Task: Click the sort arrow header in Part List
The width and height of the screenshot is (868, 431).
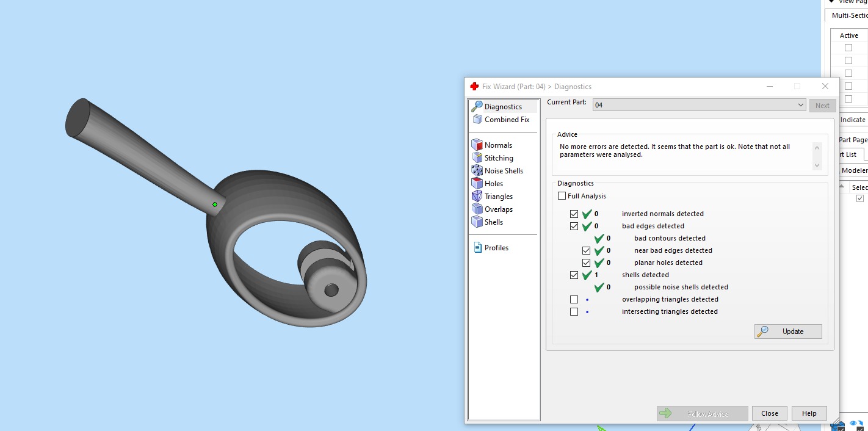Action: [x=842, y=187]
